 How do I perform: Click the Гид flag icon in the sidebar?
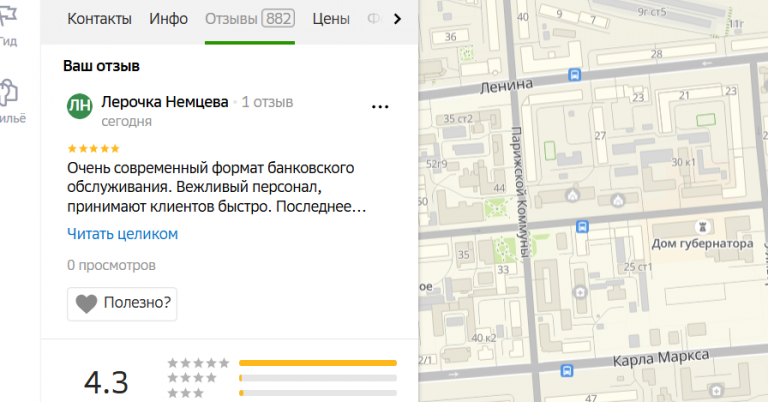click(9, 16)
